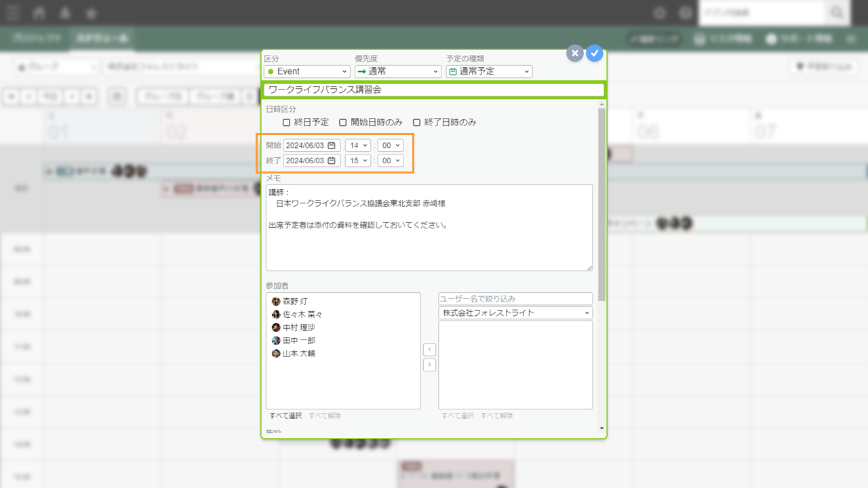Click the memo line 日本ワークライクバランス協議会東北支部 赤崎様
The height and width of the screenshot is (488, 868).
(x=361, y=203)
